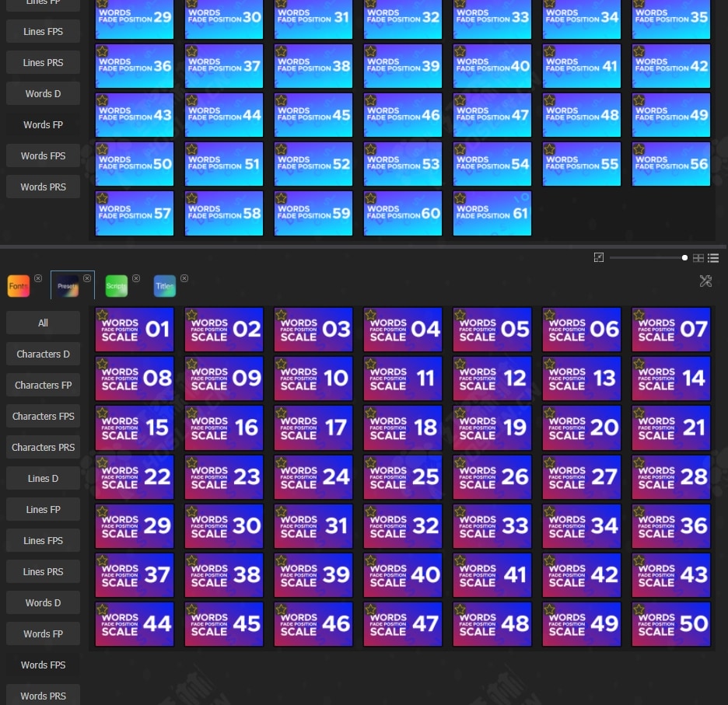The image size is (728, 705).
Task: Select Words FP category in upper panel
Action: tap(44, 125)
